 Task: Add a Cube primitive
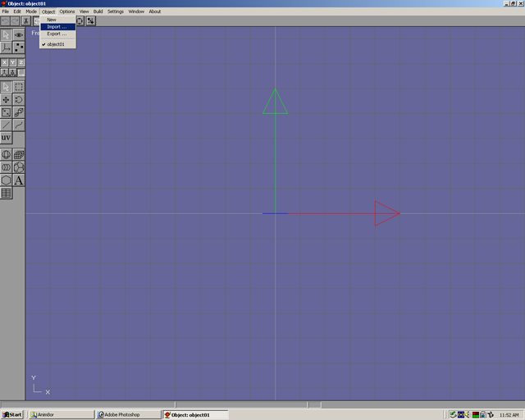[19, 155]
